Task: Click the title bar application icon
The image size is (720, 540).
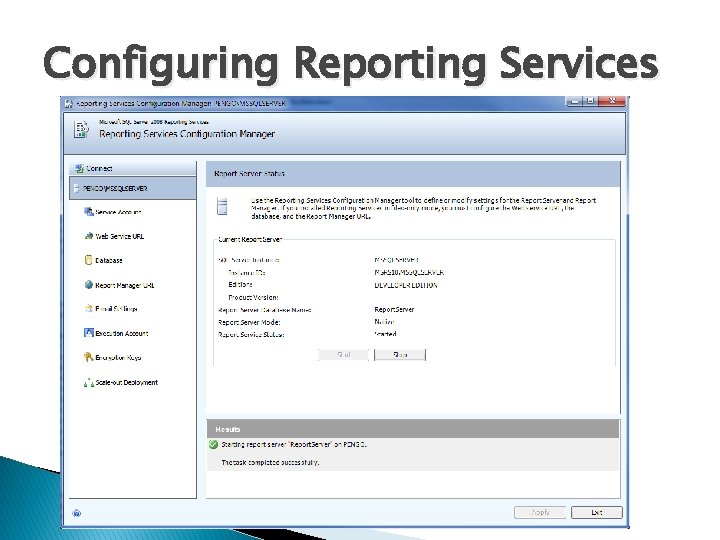Action: coord(68,104)
